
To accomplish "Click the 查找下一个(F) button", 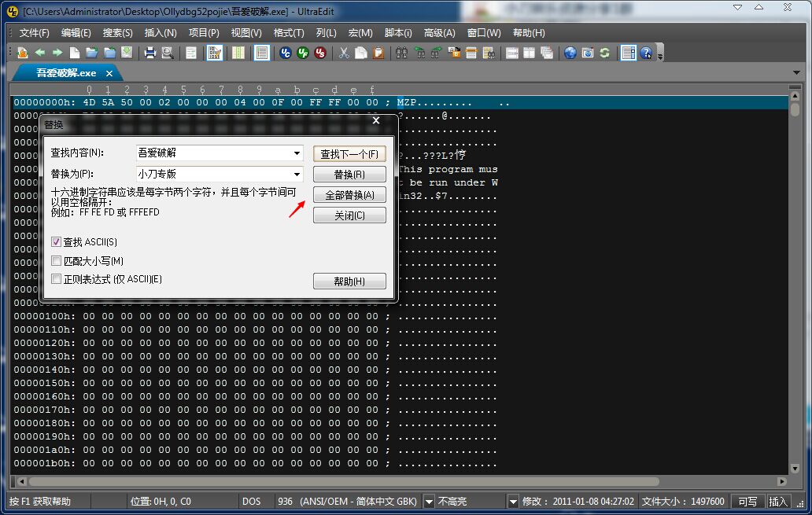I will [349, 154].
